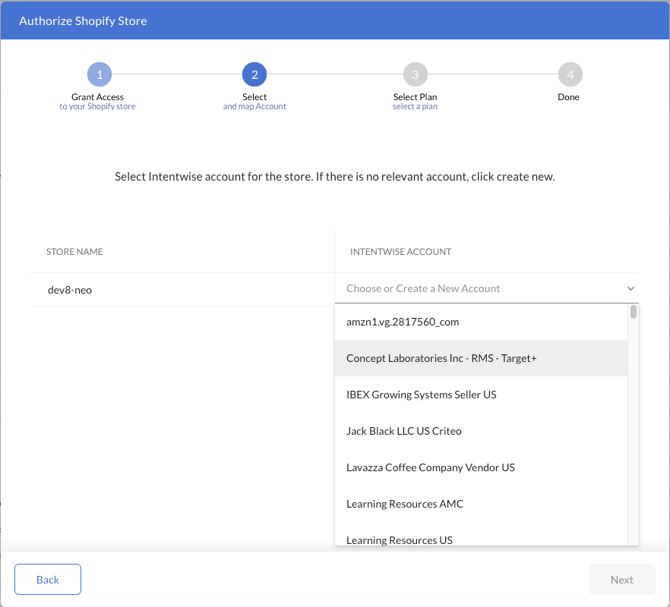Select amzn1.vg.2817560_com account option
Screen dimensions: 670x607
pos(481,322)
